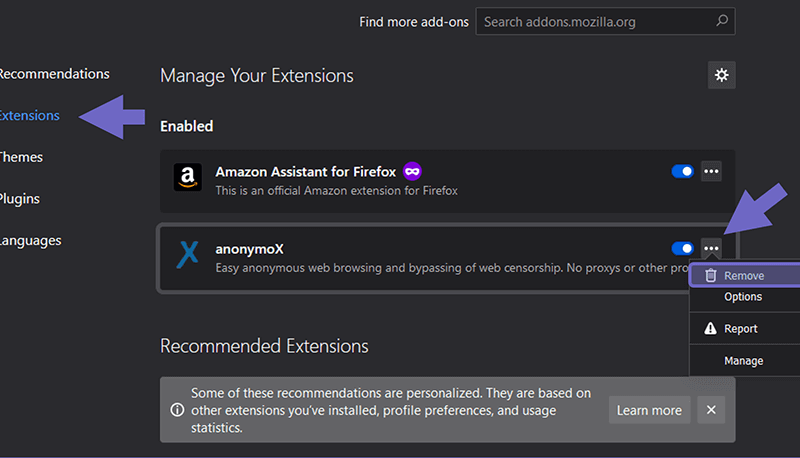Click the Search addons.mozilla.org field

[605, 21]
